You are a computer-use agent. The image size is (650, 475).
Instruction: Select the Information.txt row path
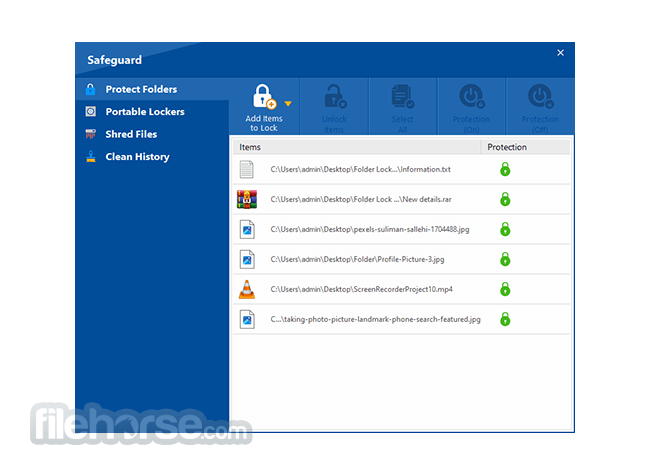tap(361, 169)
